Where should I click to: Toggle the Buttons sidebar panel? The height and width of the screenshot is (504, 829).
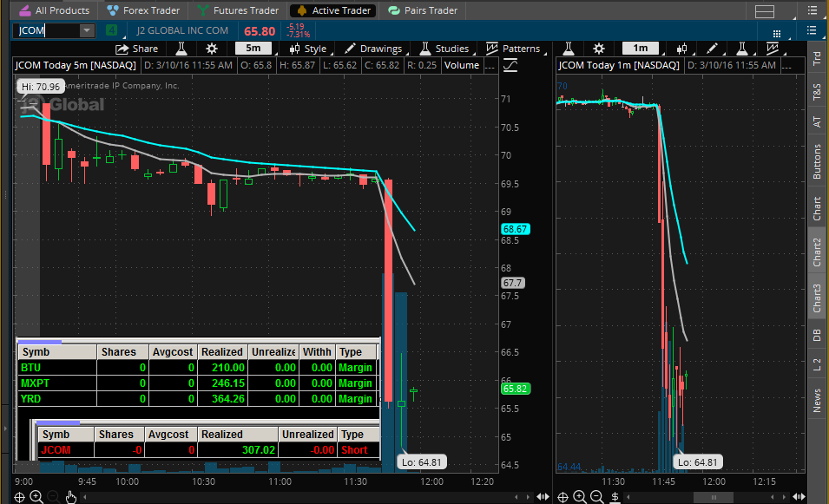coord(818,161)
